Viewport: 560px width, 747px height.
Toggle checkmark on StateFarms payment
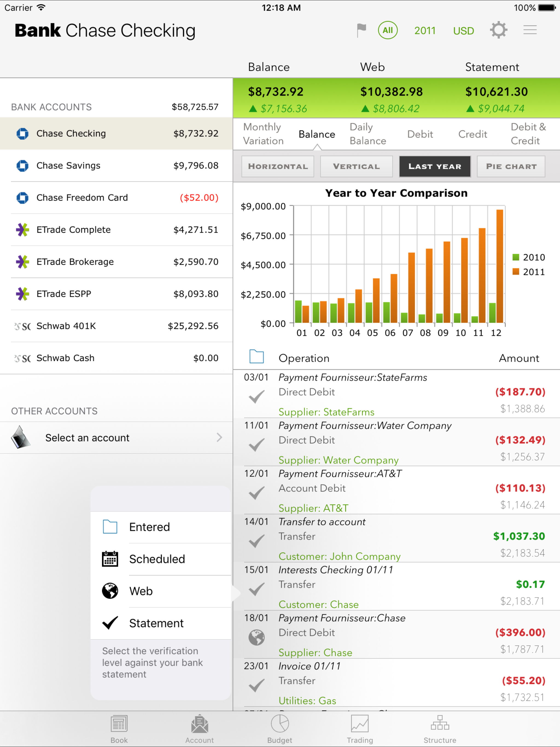click(256, 396)
